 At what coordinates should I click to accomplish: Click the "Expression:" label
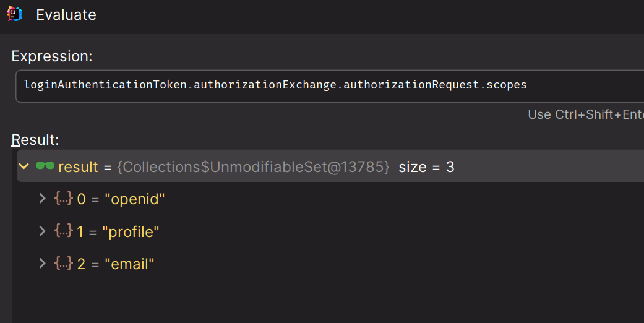click(52, 56)
